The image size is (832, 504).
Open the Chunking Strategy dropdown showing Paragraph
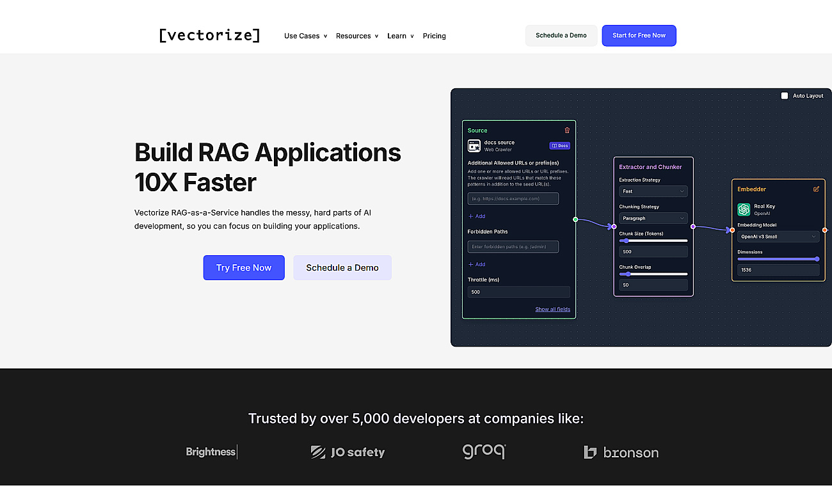click(x=653, y=218)
